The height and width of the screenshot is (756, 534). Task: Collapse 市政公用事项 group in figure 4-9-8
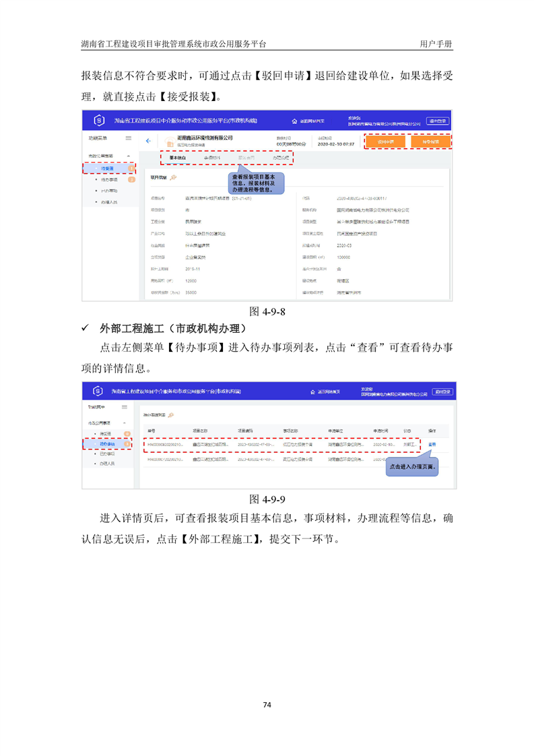click(x=129, y=156)
